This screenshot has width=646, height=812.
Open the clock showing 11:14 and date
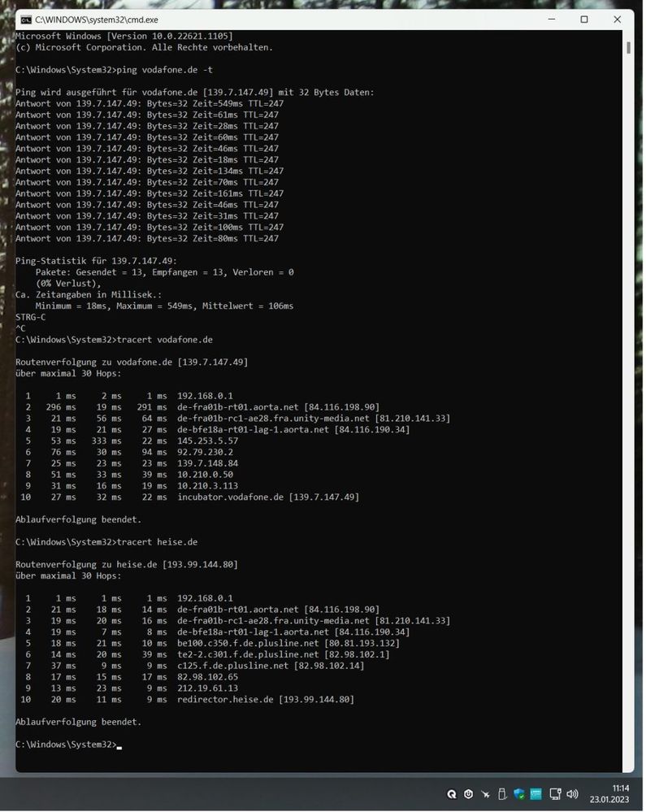click(x=609, y=794)
